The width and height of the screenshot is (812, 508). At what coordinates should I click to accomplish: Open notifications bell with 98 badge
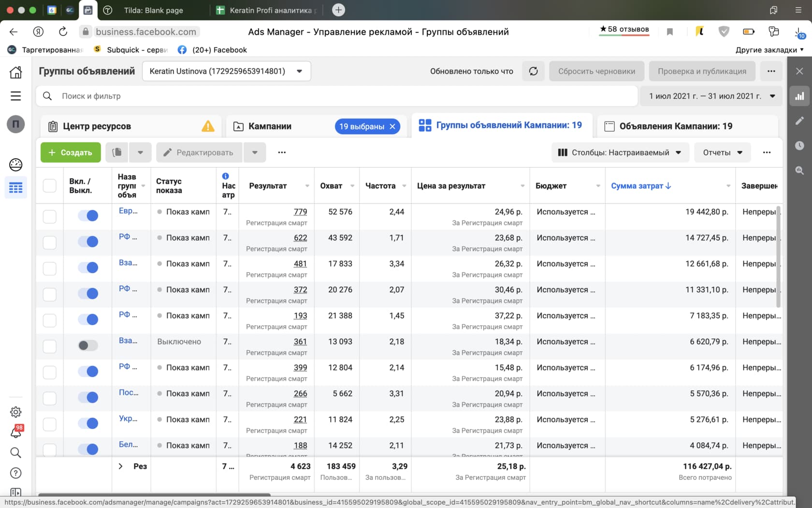[15, 432]
